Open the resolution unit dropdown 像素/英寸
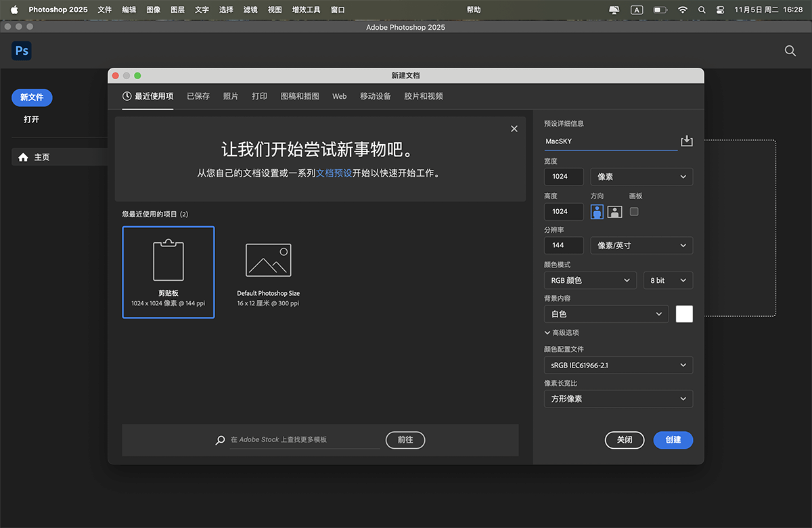Screen dimensions: 812x528 click(x=641, y=245)
